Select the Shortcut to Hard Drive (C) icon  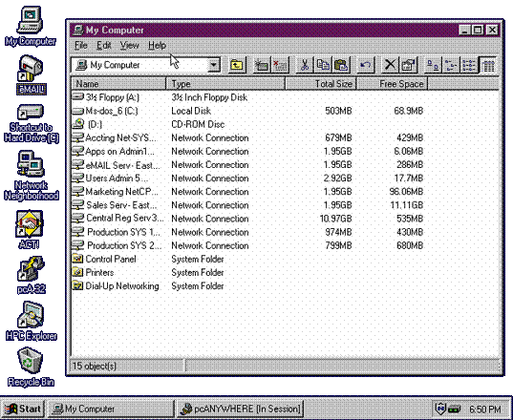(31, 113)
